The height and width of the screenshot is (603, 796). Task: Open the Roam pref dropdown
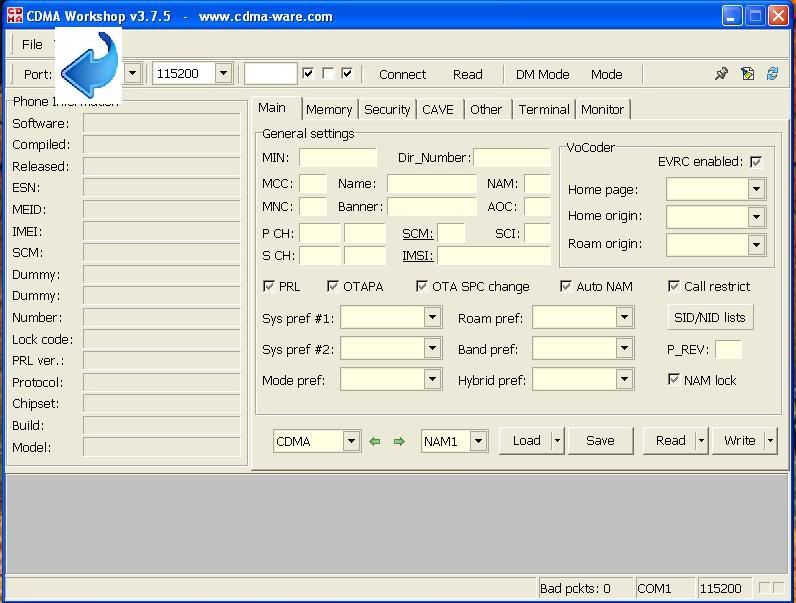coord(624,318)
